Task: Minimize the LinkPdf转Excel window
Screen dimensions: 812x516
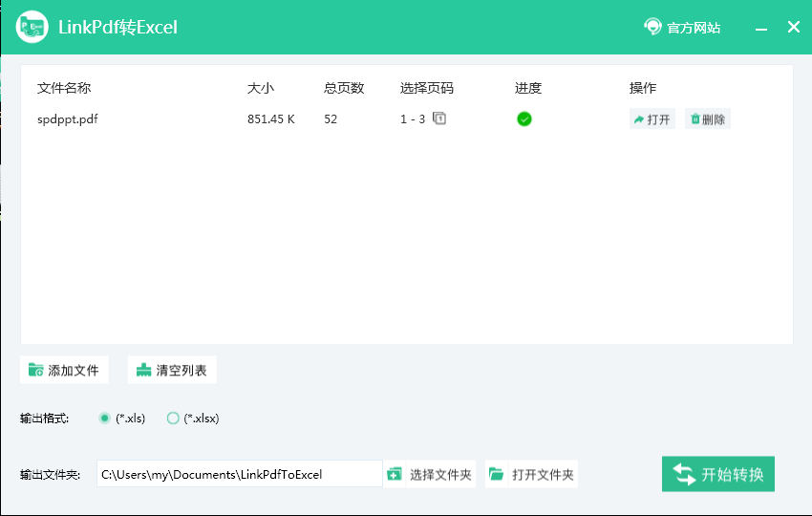Action: click(x=761, y=28)
